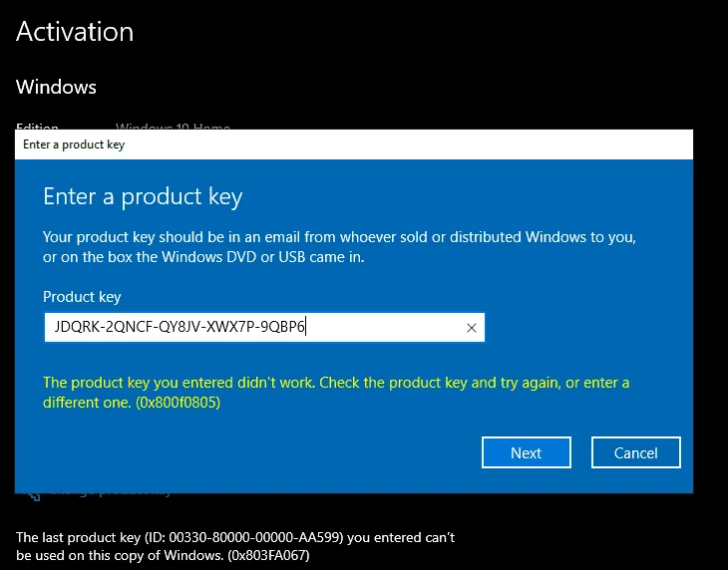Click the Activation page heading
Image resolution: width=728 pixels, height=570 pixels.
tap(75, 32)
